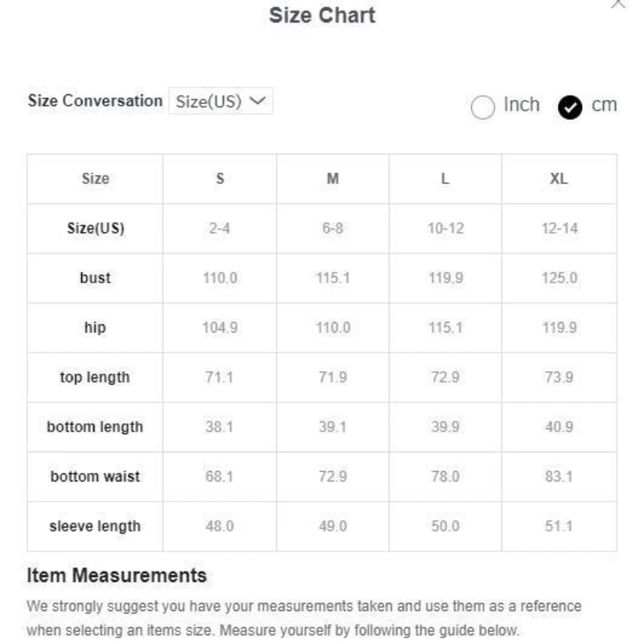Click the Size Chart title
The image size is (644, 644).
pyautogui.click(x=322, y=15)
